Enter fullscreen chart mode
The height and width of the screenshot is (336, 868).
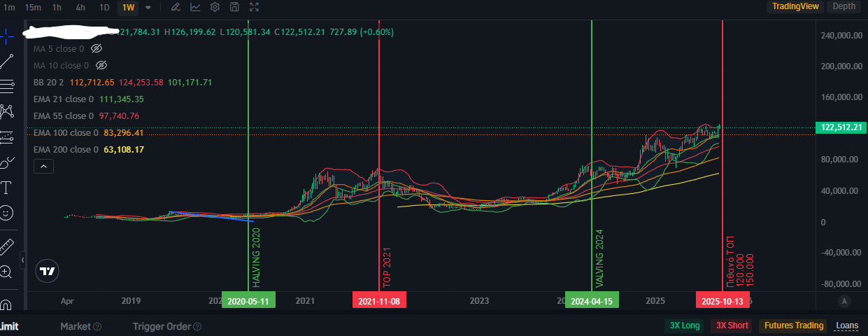click(255, 7)
